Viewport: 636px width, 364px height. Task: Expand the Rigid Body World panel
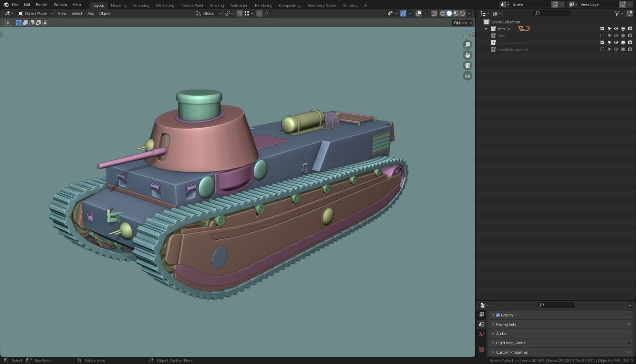tap(561, 343)
